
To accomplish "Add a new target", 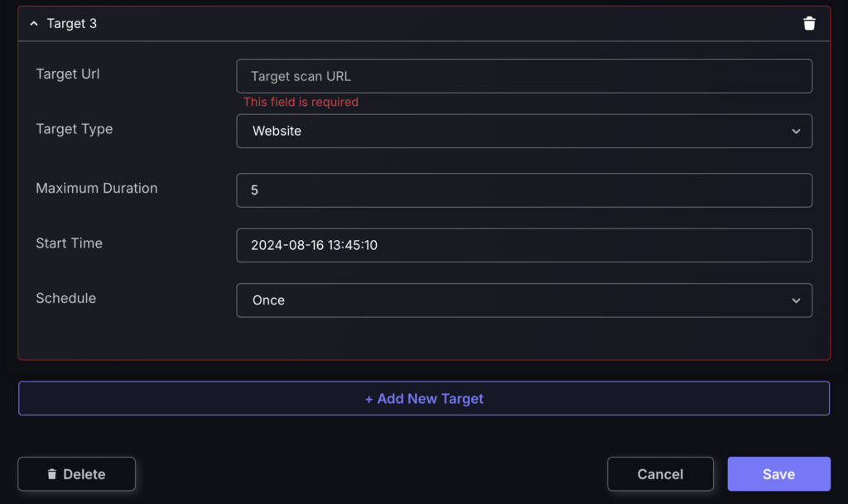I will [x=424, y=398].
